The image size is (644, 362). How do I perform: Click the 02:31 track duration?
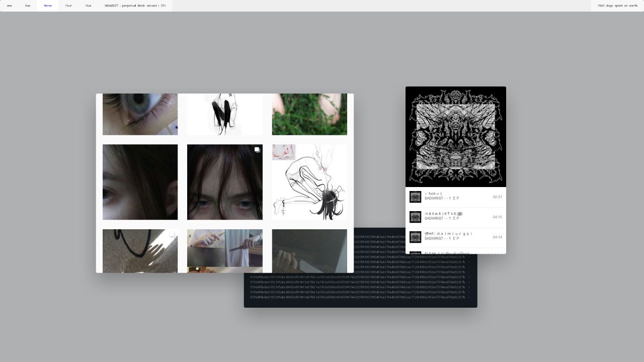click(x=497, y=197)
